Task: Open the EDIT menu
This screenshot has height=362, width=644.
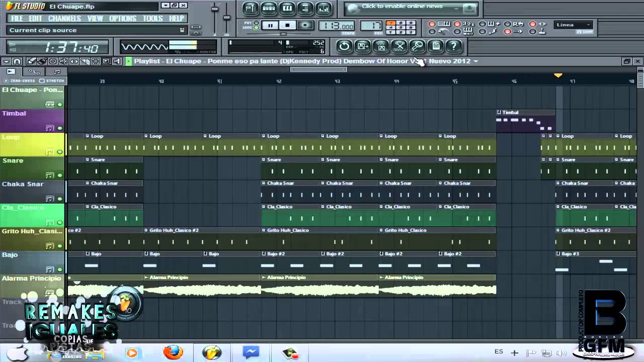Action: 36,19
